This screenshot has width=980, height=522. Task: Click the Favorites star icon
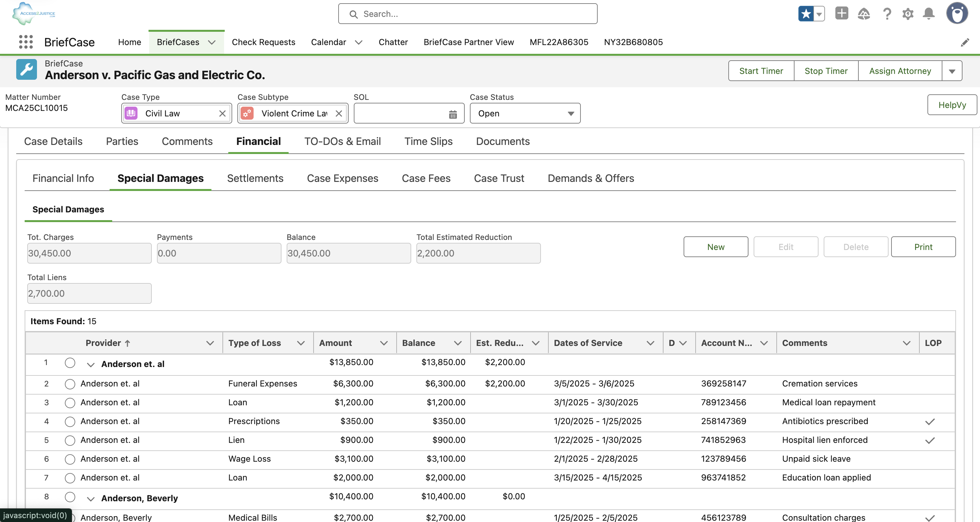point(806,14)
